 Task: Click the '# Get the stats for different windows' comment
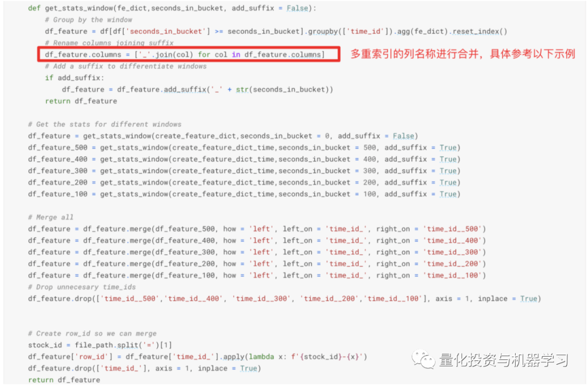click(105, 124)
